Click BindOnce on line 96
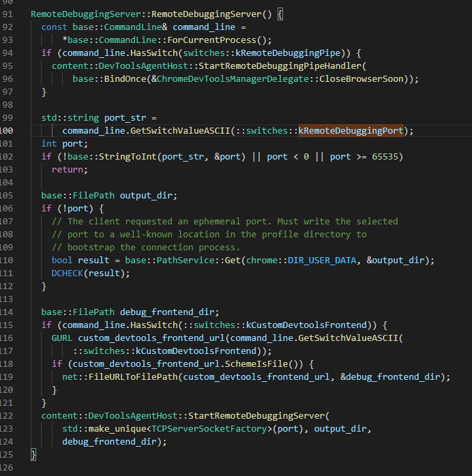472x476 pixels. point(126,79)
